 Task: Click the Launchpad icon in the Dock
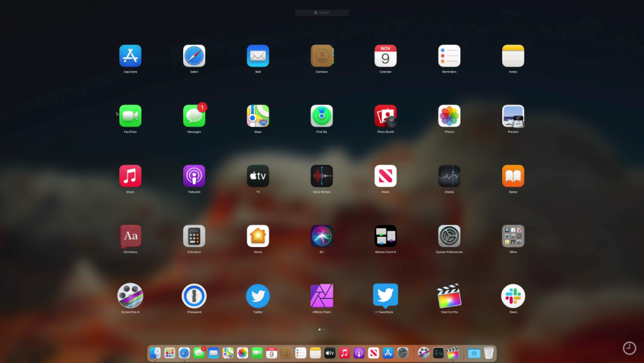click(x=169, y=353)
